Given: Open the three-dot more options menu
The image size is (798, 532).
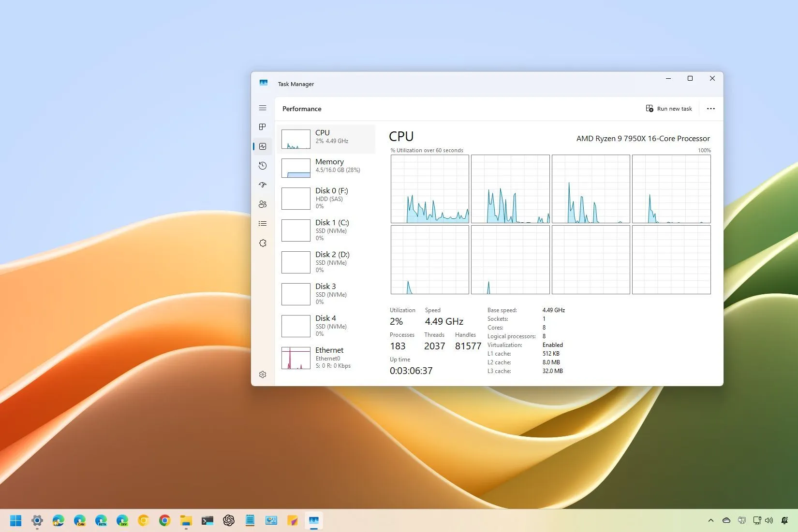Looking at the screenshot, I should 710,109.
